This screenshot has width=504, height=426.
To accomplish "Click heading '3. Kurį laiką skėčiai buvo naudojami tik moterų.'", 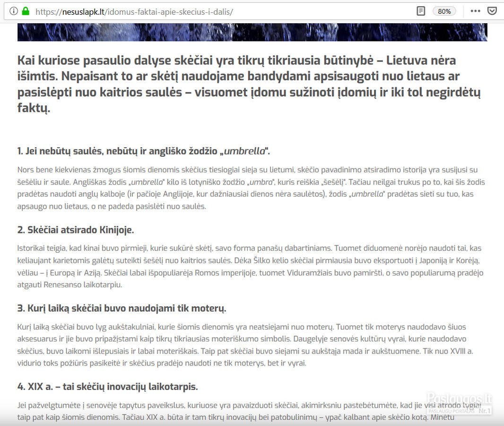I will pos(122,308).
